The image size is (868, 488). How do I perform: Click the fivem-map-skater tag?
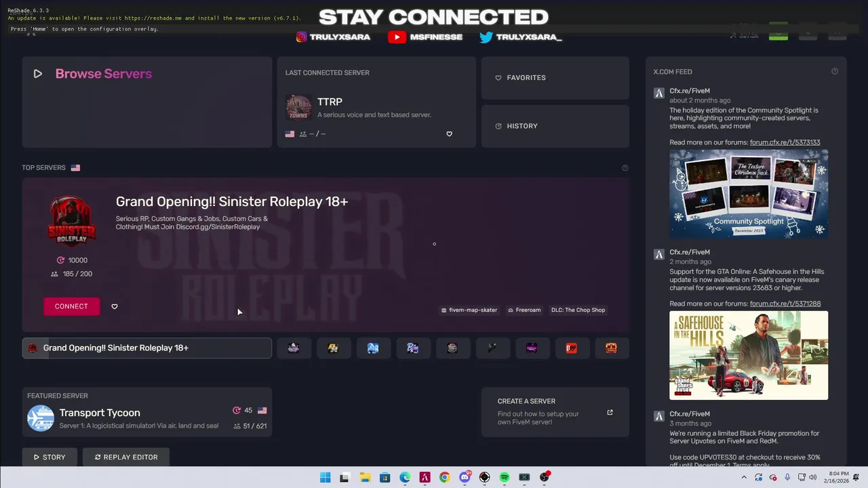point(469,310)
